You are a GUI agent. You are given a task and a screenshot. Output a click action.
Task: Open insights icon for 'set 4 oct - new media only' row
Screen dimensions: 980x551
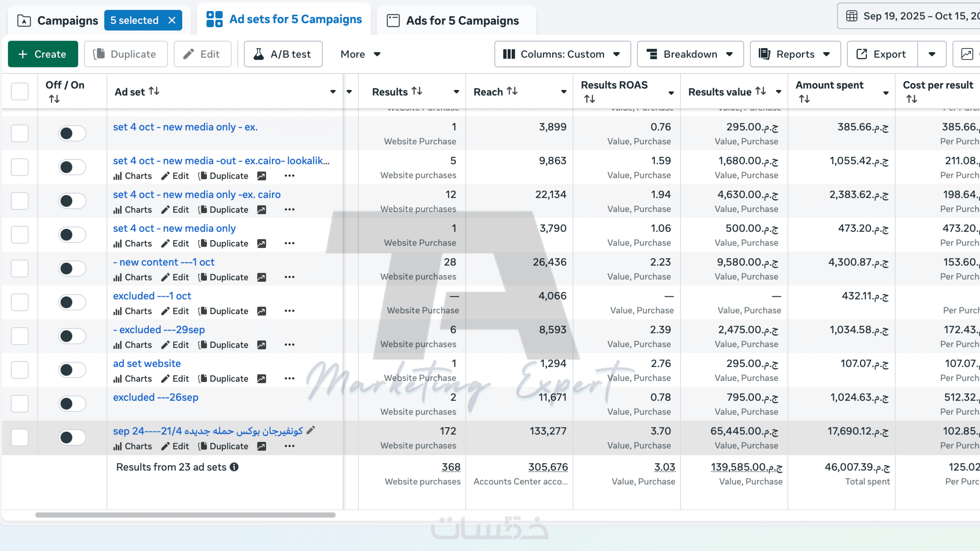pos(261,244)
